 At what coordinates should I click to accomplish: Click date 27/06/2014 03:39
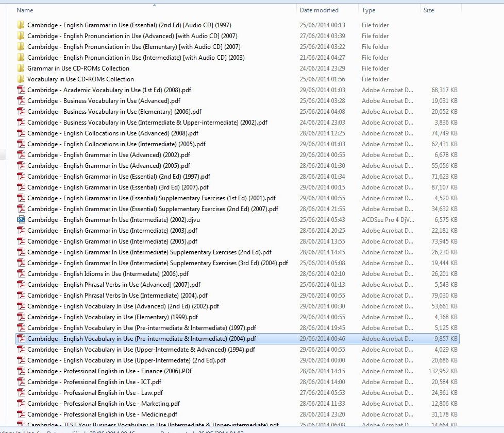(x=323, y=36)
